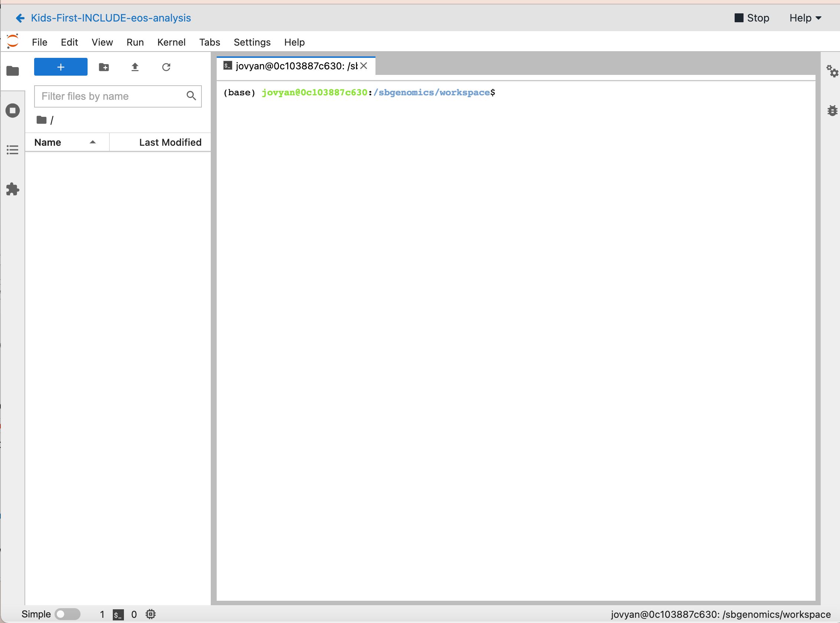The image size is (840, 623).
Task: Open the table of contents sidebar panel
Action: click(x=13, y=149)
